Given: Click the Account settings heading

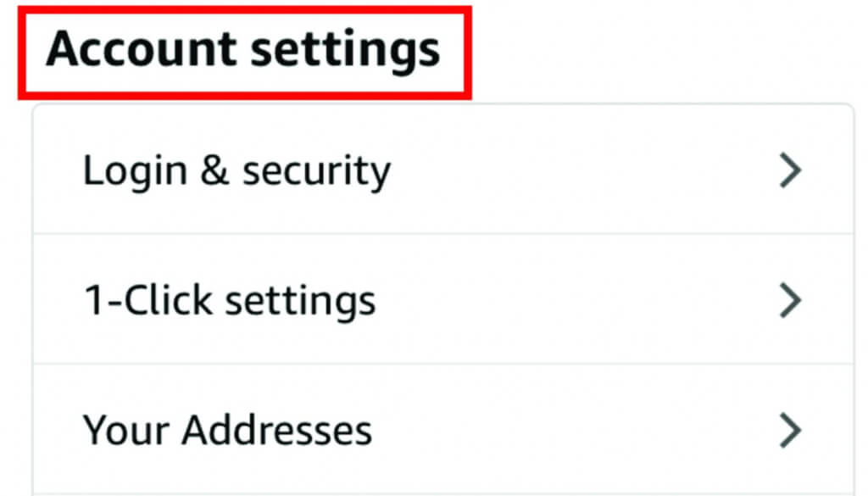Looking at the screenshot, I should tap(243, 51).
